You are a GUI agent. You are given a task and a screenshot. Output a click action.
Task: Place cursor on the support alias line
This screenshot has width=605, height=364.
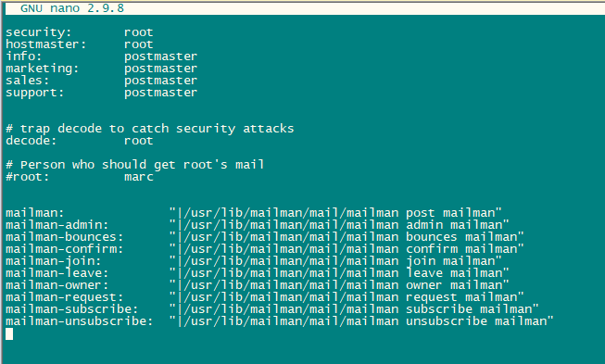point(101,93)
